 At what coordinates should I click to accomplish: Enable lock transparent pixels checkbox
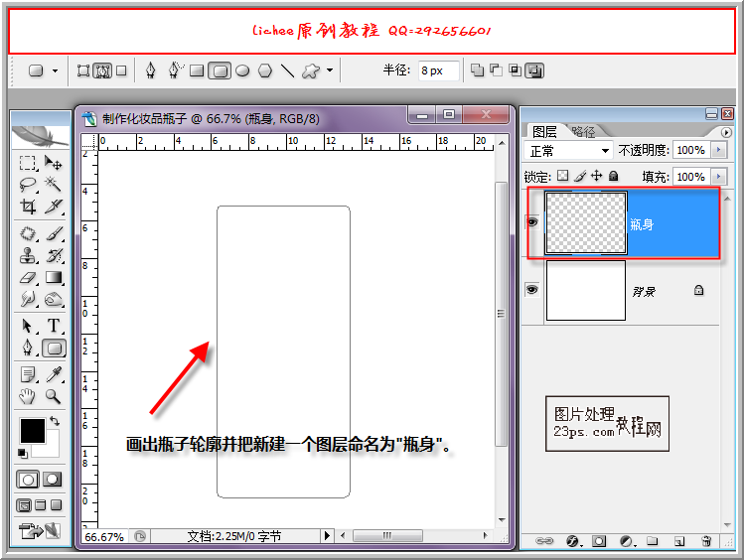point(562,176)
